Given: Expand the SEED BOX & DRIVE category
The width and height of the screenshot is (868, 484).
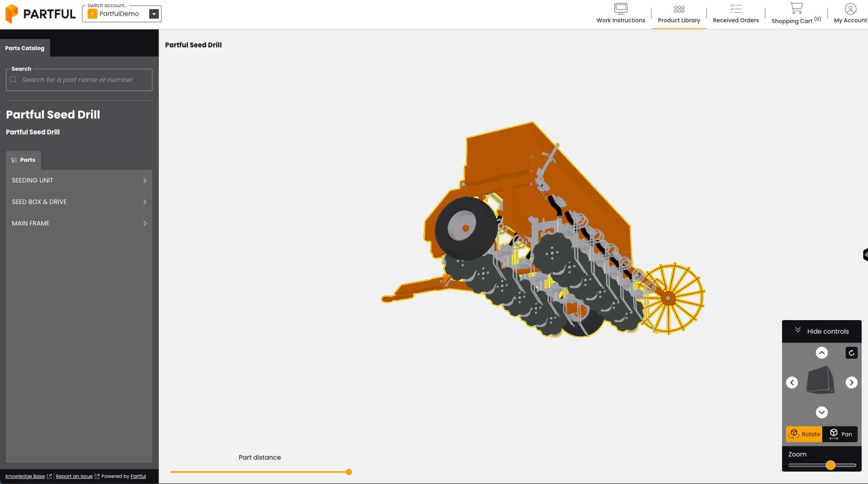Looking at the screenshot, I should coord(79,202).
